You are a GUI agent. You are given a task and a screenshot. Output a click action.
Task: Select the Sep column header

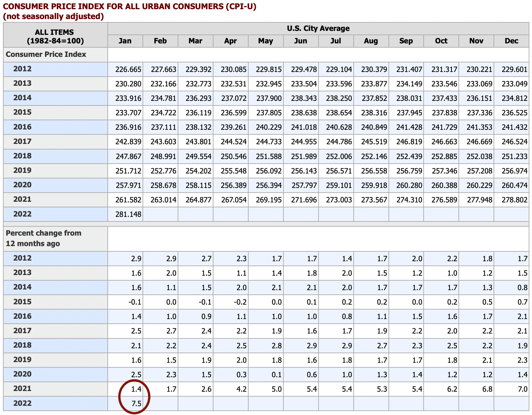click(x=406, y=41)
